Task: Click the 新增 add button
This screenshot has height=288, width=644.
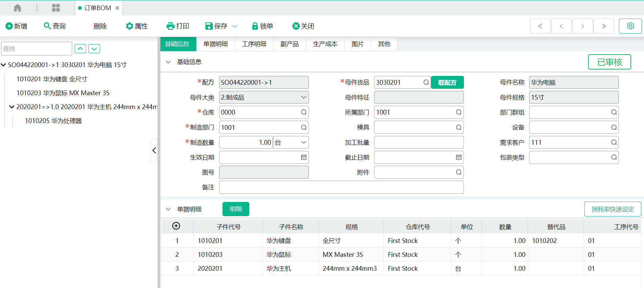Action: pos(16,26)
